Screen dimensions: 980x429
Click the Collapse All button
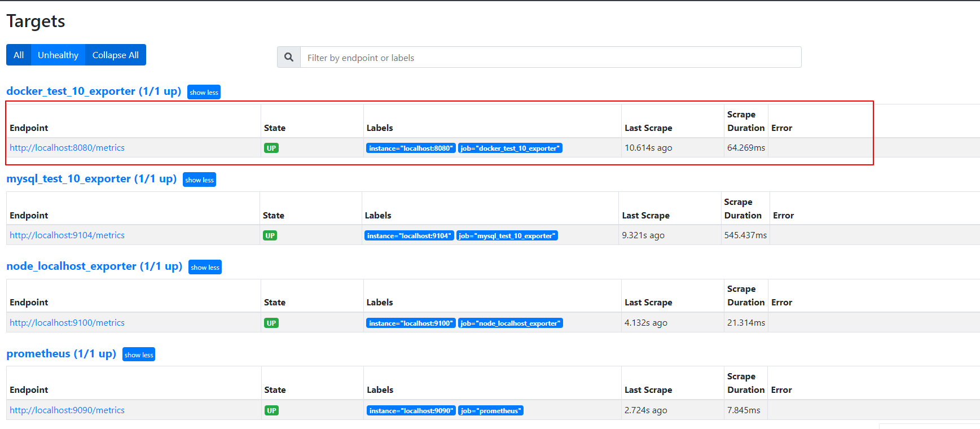tap(116, 55)
